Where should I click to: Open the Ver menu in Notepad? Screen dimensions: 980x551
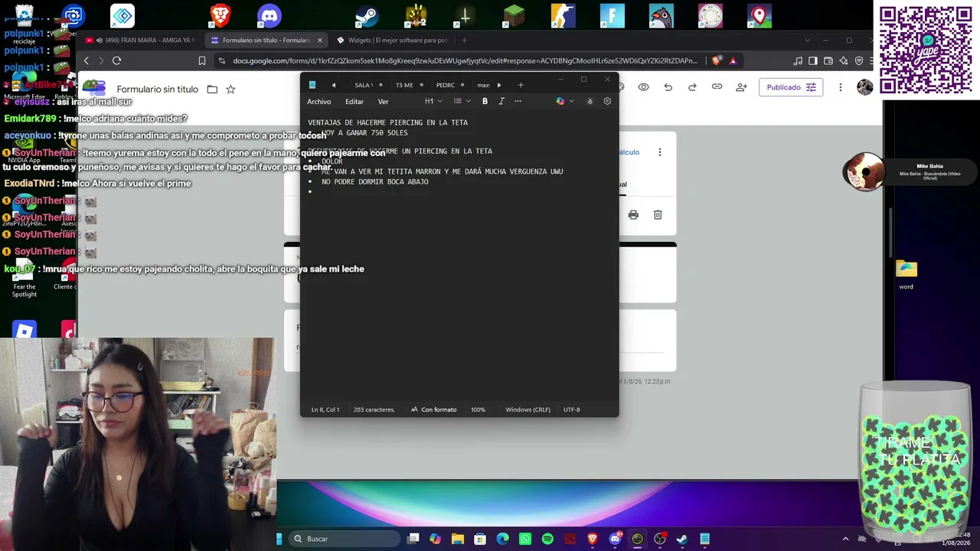[x=383, y=101]
